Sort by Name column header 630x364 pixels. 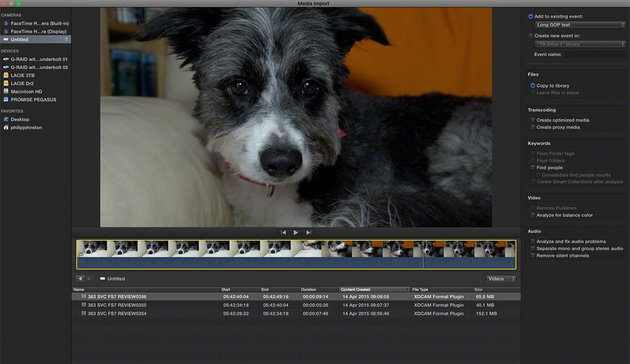pyautogui.click(x=146, y=290)
